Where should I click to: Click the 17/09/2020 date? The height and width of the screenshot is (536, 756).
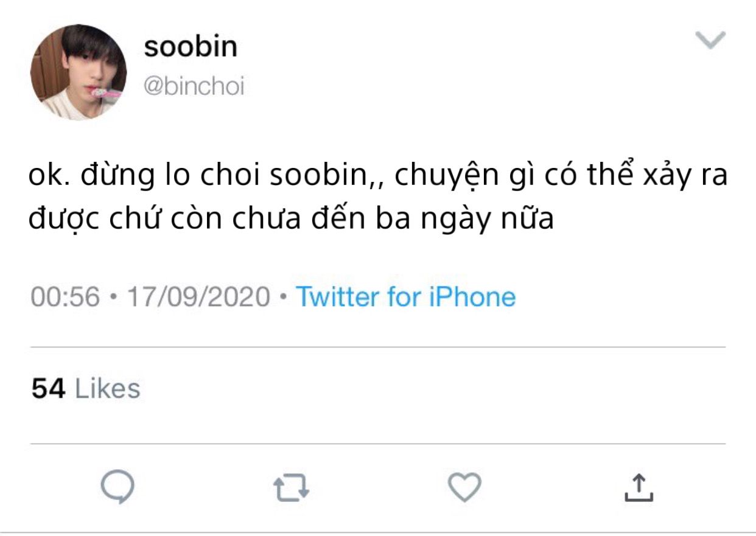click(x=198, y=297)
